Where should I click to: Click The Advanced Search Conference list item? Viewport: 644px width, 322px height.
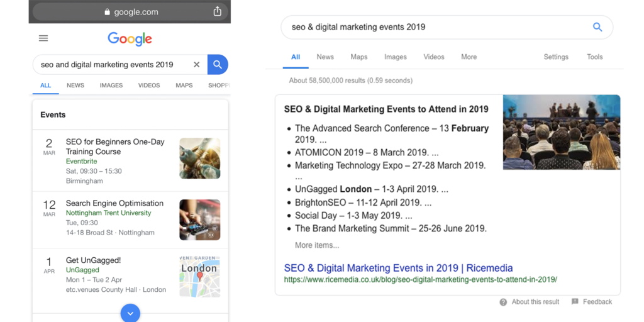(392, 133)
